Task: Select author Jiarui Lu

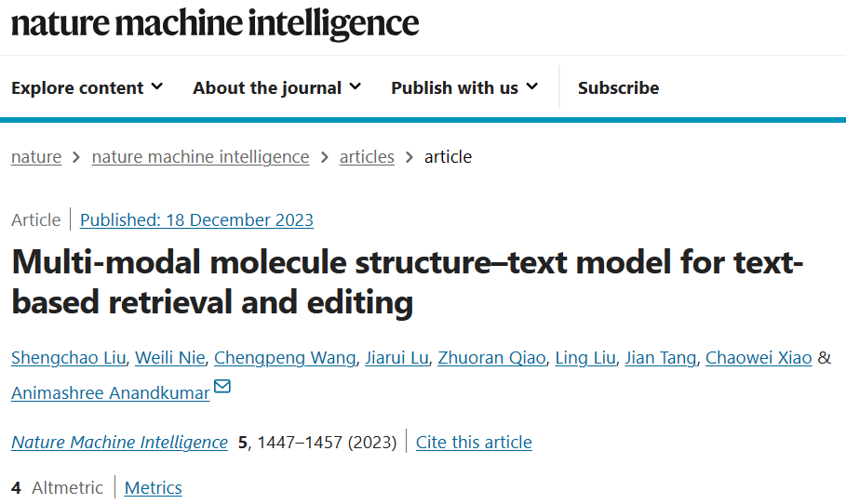Action: [397, 358]
